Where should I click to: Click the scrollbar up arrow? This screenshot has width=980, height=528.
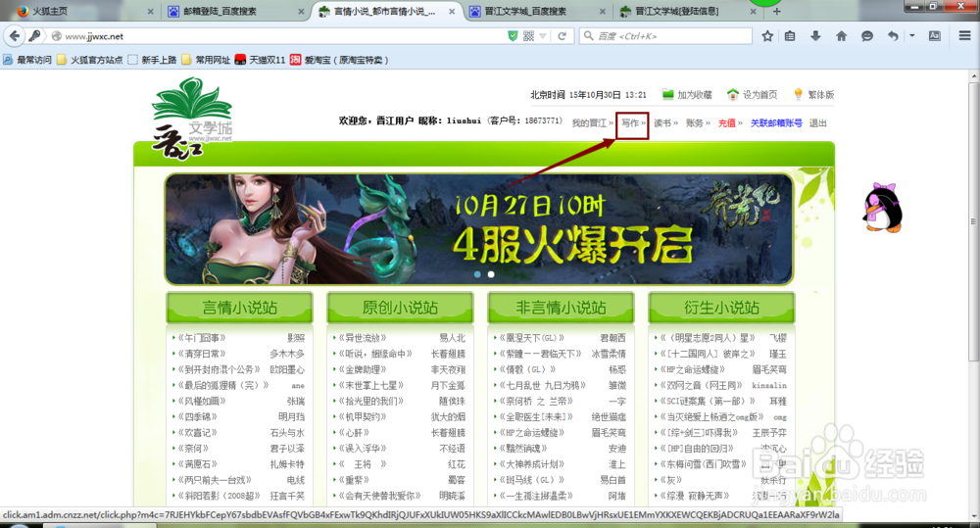(x=974, y=76)
